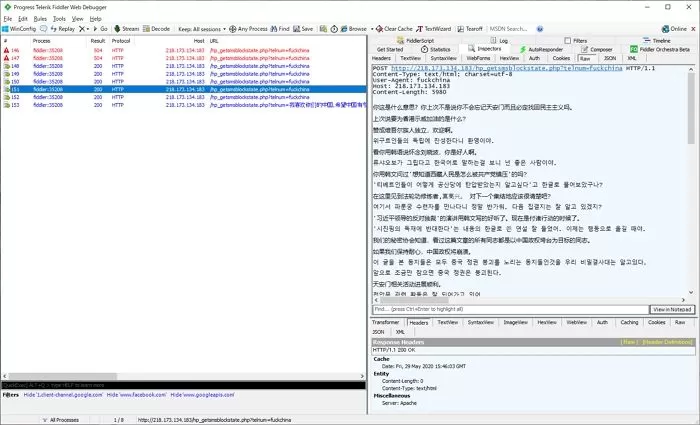Click the timer clock icon in the toolbar
Screen dimensions: 700x425
coord(334,29)
